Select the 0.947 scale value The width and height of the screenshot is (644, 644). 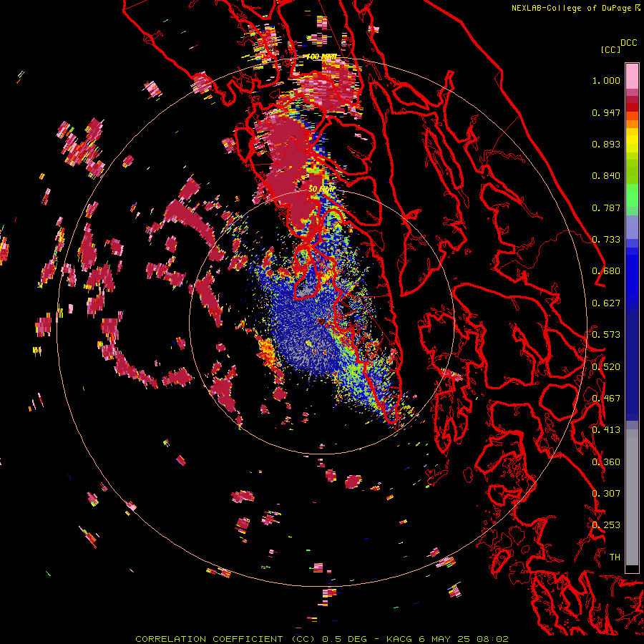606,112
